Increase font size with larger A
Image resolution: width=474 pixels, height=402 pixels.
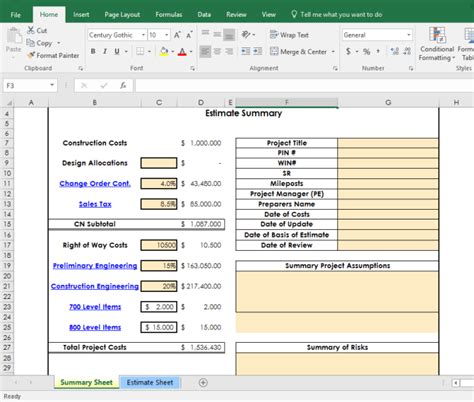(x=177, y=35)
